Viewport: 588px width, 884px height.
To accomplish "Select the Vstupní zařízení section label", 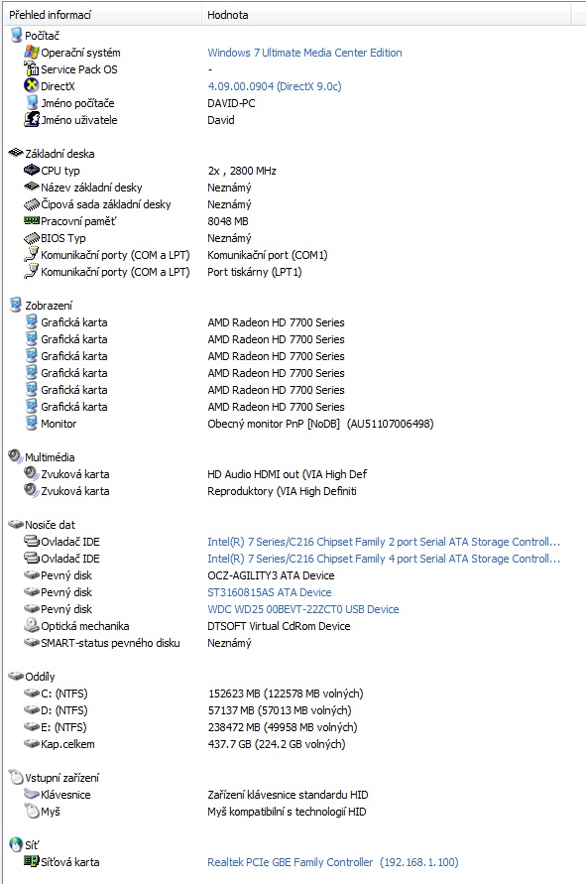I will (x=61, y=778).
